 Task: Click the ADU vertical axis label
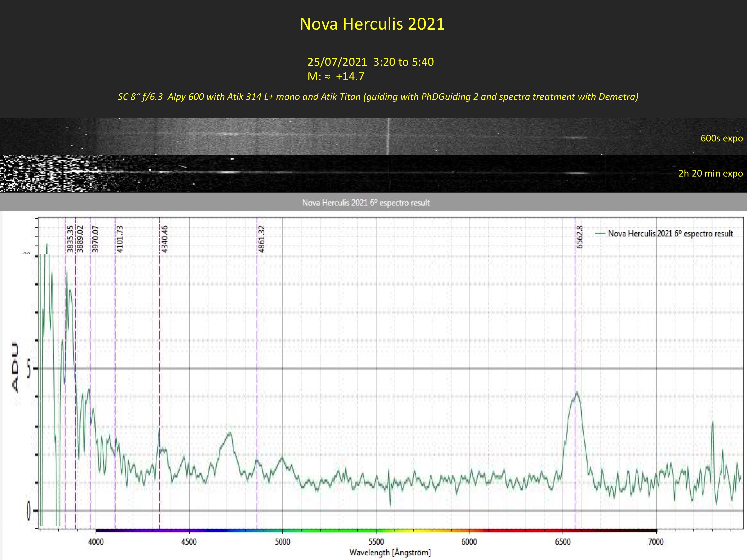[x=15, y=367]
